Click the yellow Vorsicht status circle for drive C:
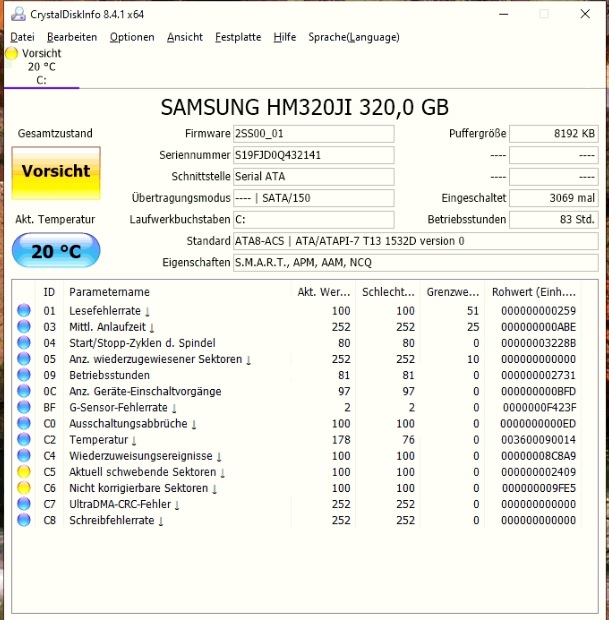 tap(11, 53)
